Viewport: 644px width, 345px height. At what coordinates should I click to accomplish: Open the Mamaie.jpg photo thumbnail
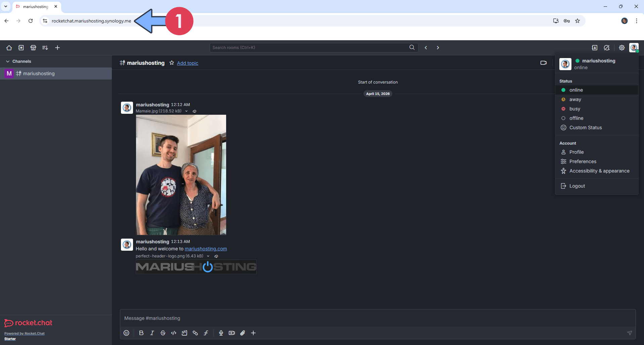click(x=181, y=175)
